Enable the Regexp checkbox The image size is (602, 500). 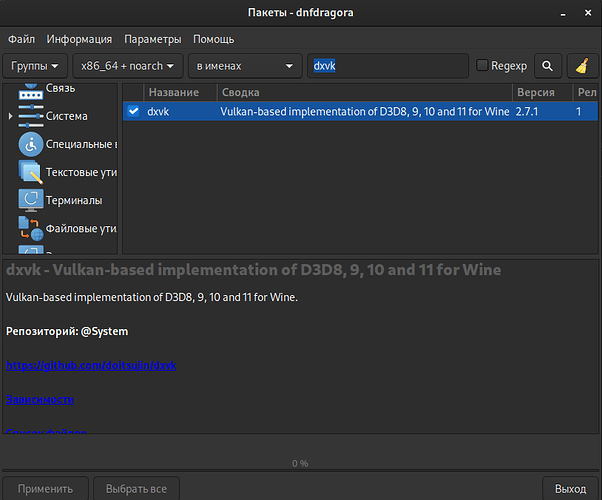pos(482,66)
